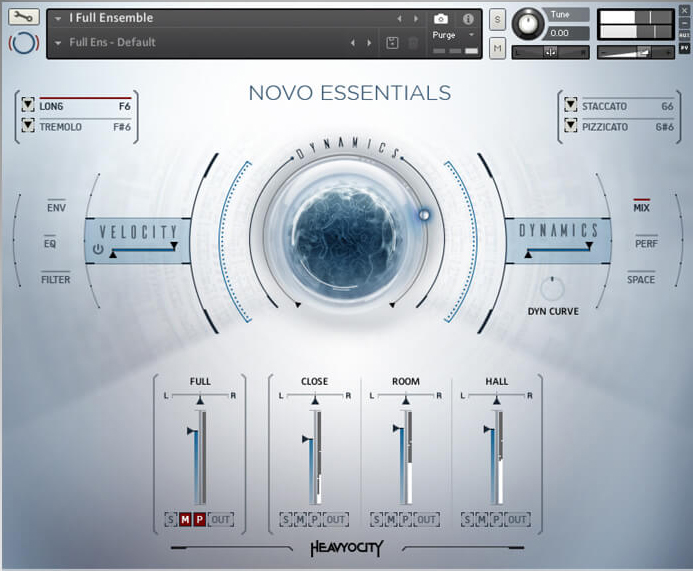This screenshot has width=693, height=571.
Task: Solo the FULL mic channel
Action: coord(171,519)
